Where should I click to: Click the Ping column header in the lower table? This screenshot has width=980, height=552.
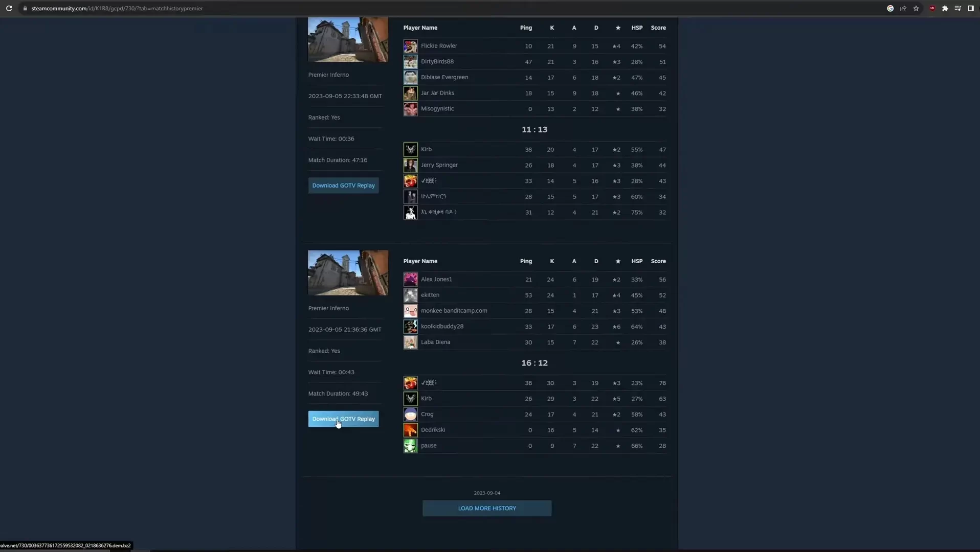pos(526,262)
